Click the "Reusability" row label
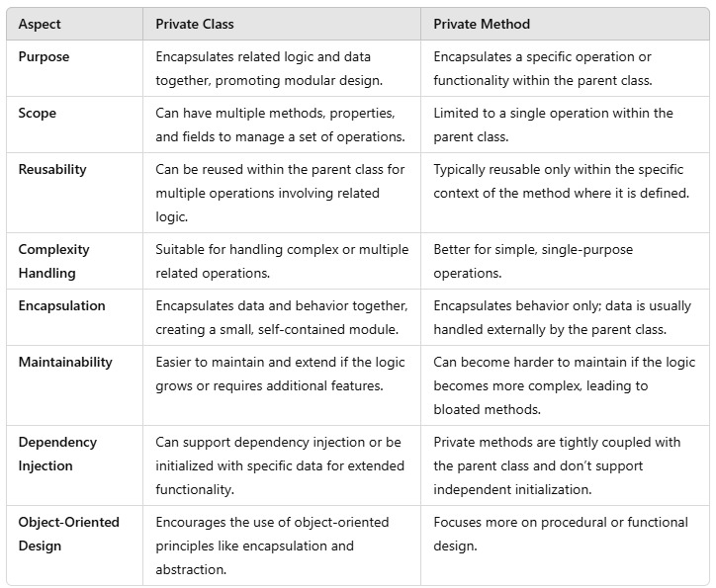 [52, 169]
